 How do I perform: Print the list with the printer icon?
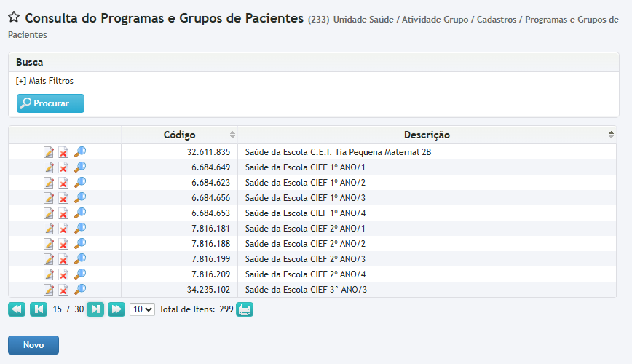point(245,309)
